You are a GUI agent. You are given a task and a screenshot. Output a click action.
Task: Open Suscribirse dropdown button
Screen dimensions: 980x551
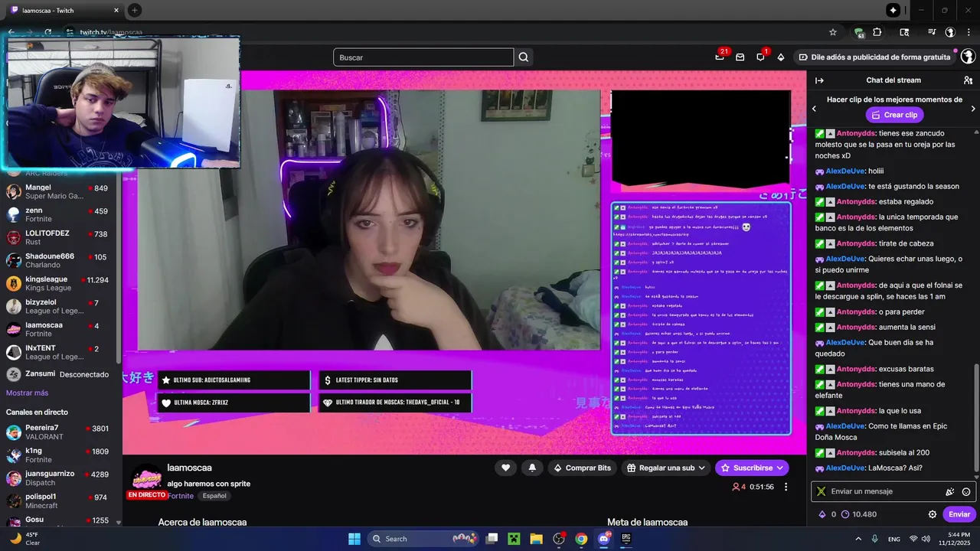(x=752, y=468)
